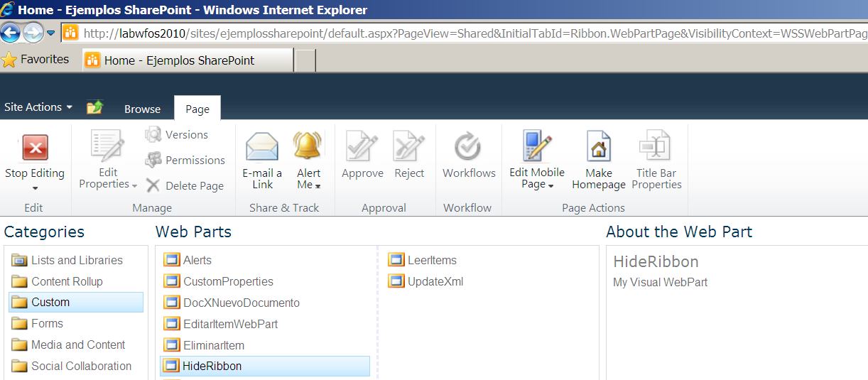868x380 pixels.
Task: Expand the Alert Me dropdown arrow
Action: [x=318, y=186]
